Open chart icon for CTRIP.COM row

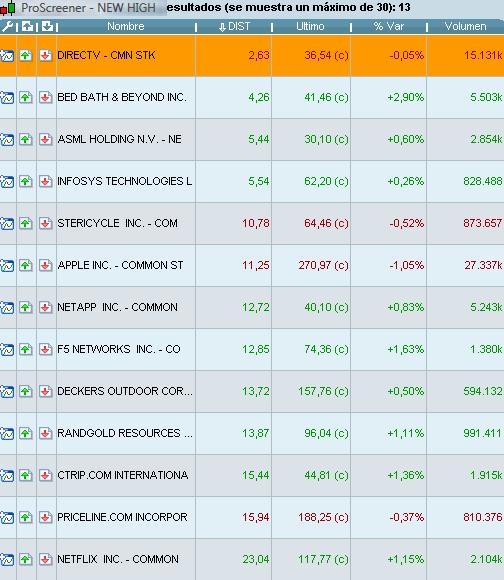click(x=7, y=475)
